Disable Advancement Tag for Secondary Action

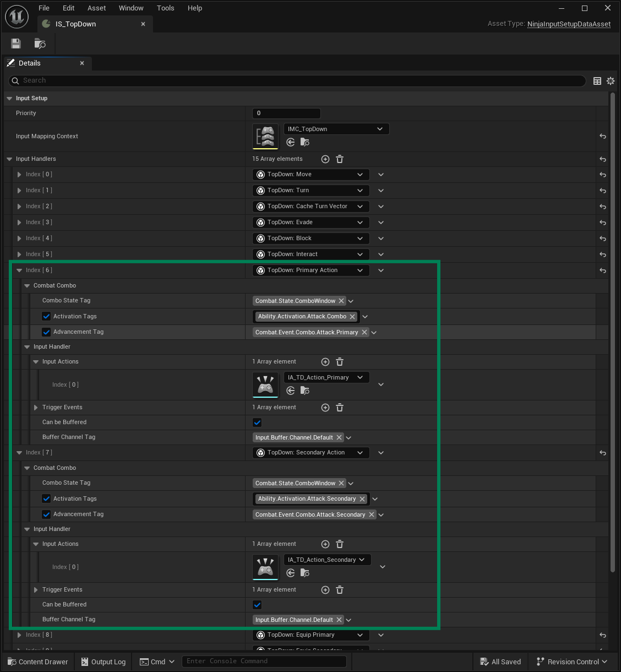(46, 514)
